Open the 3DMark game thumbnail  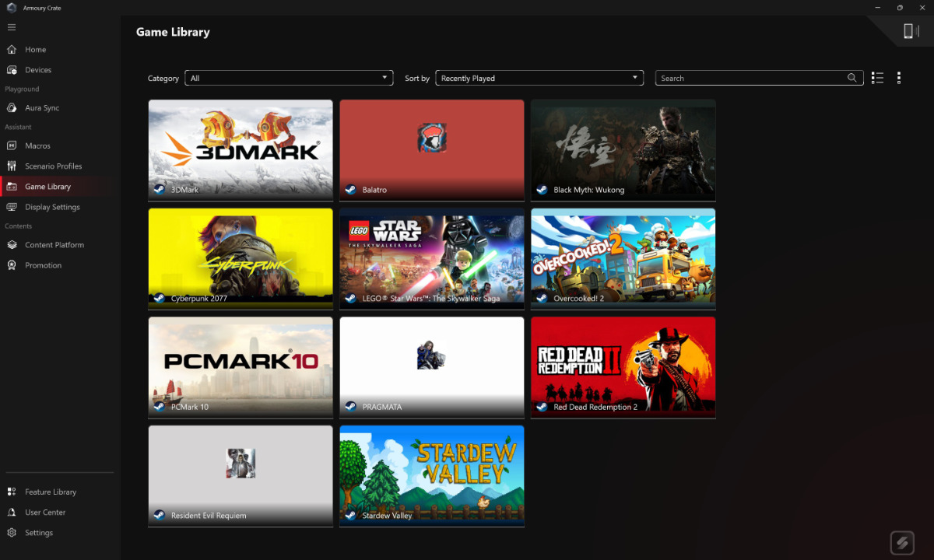click(x=241, y=150)
